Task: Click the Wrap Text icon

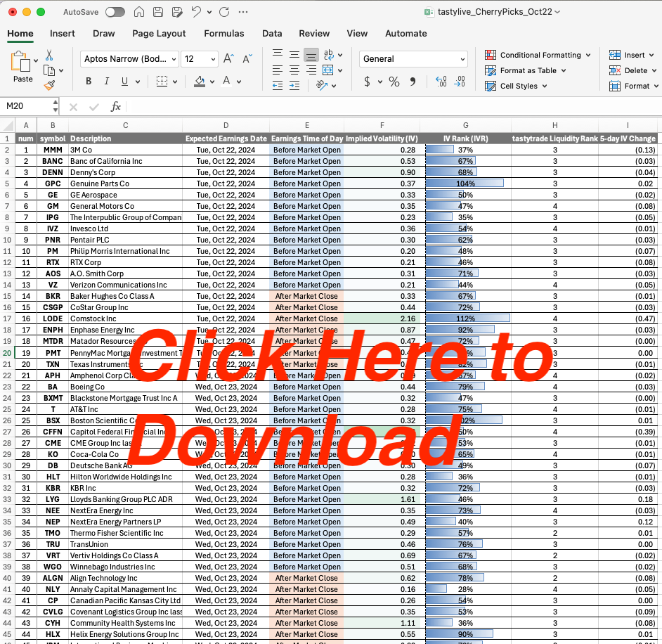Action: [x=328, y=54]
